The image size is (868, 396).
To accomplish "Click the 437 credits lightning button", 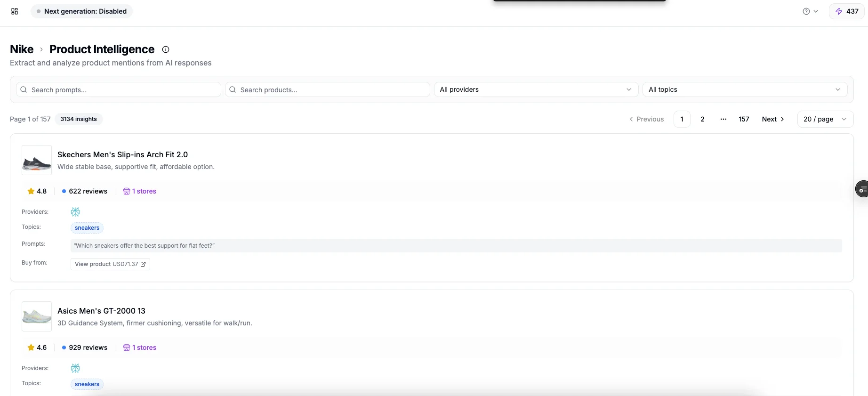I will coord(846,11).
